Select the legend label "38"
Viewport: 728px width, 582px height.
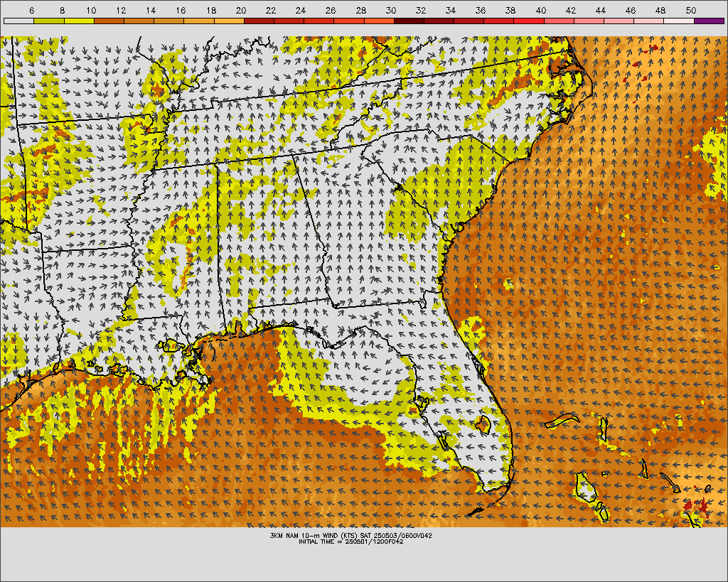coord(510,10)
